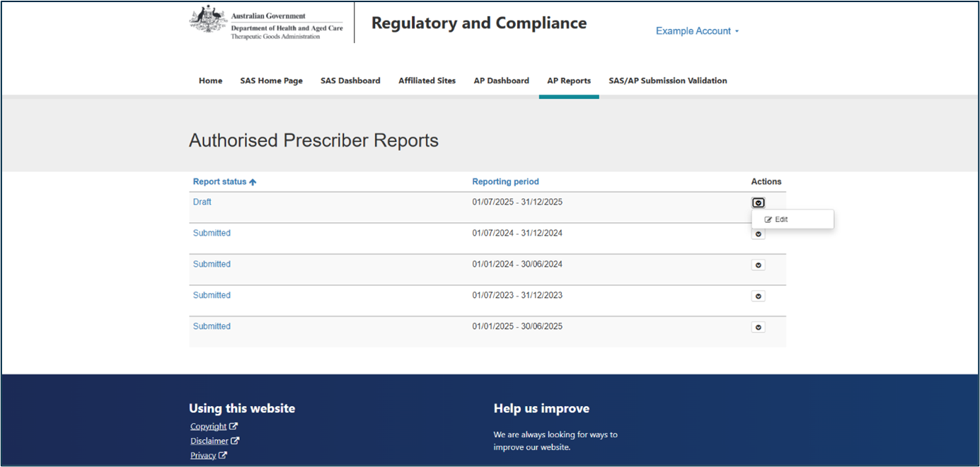Expand actions for 01/07/2024 - 31/12/2024 report

[x=758, y=234]
